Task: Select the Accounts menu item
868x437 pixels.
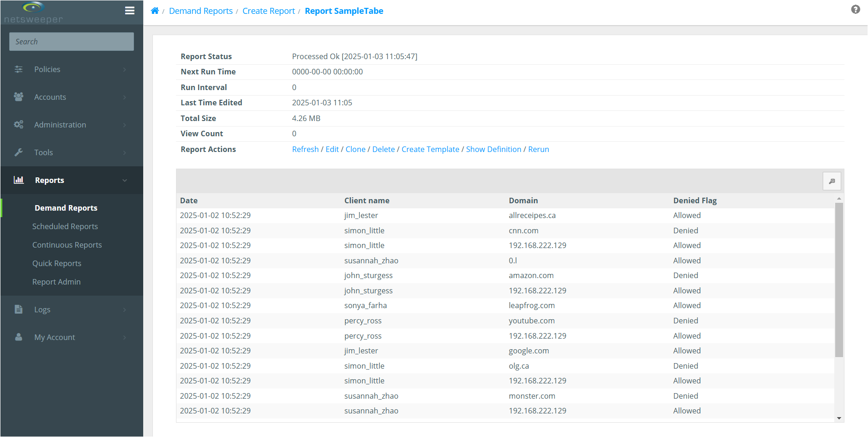Action: pyautogui.click(x=72, y=97)
